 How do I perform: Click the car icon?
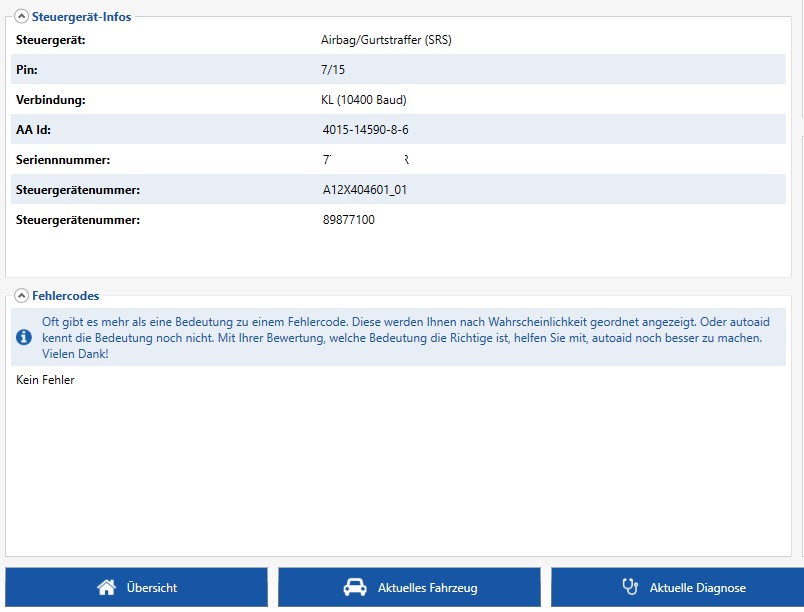[x=355, y=587]
